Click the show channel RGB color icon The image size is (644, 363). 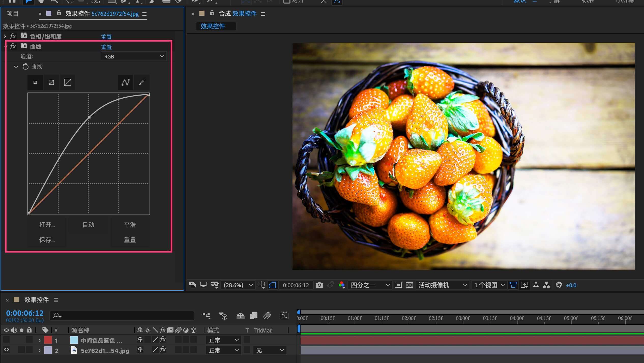(342, 285)
